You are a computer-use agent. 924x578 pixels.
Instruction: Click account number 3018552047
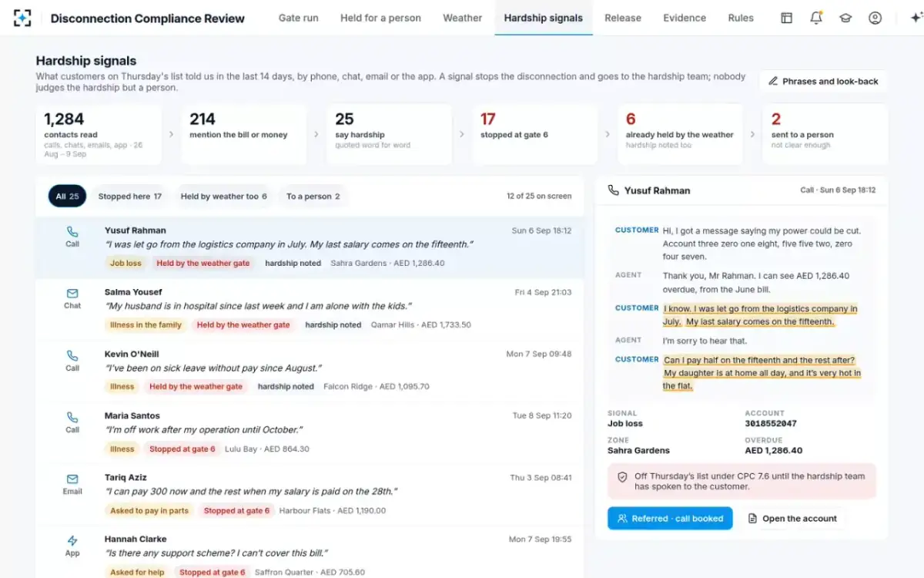pos(771,424)
